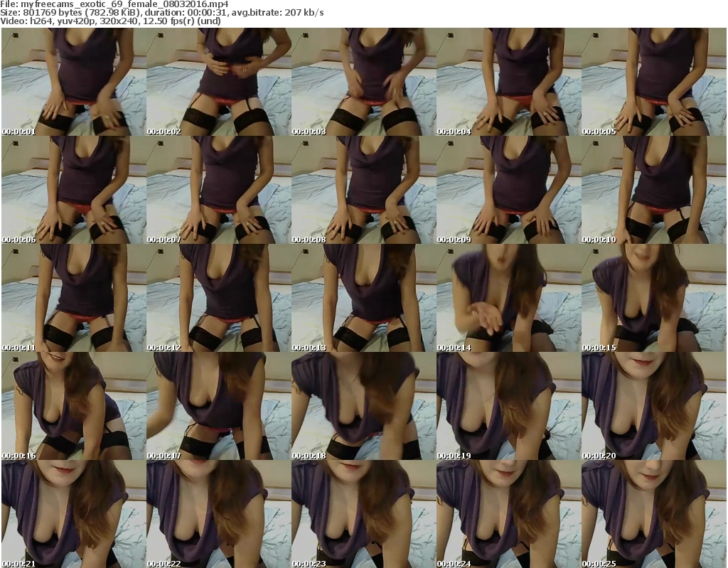Pick the frame at 00:00:10

(x=653, y=190)
